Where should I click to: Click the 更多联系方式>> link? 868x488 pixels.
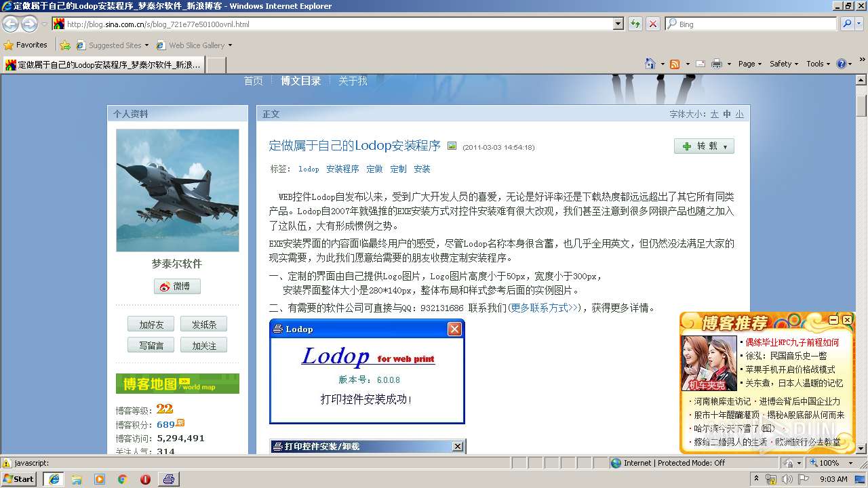coord(545,308)
